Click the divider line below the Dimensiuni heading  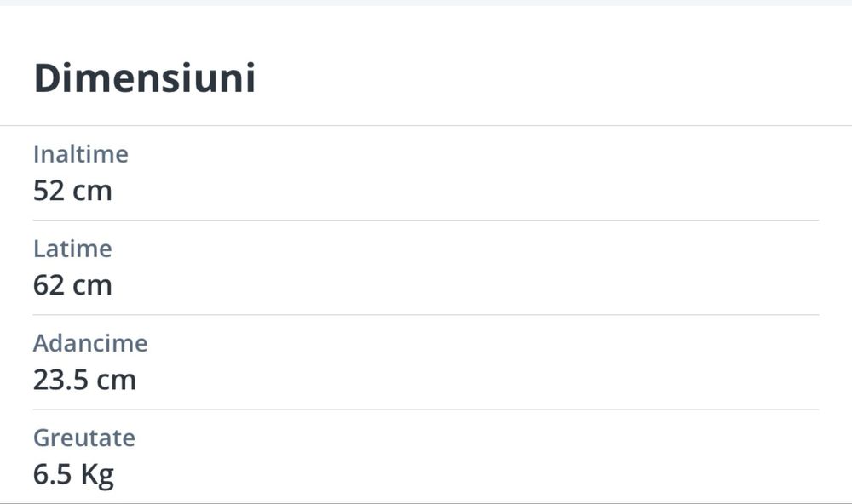click(x=426, y=126)
